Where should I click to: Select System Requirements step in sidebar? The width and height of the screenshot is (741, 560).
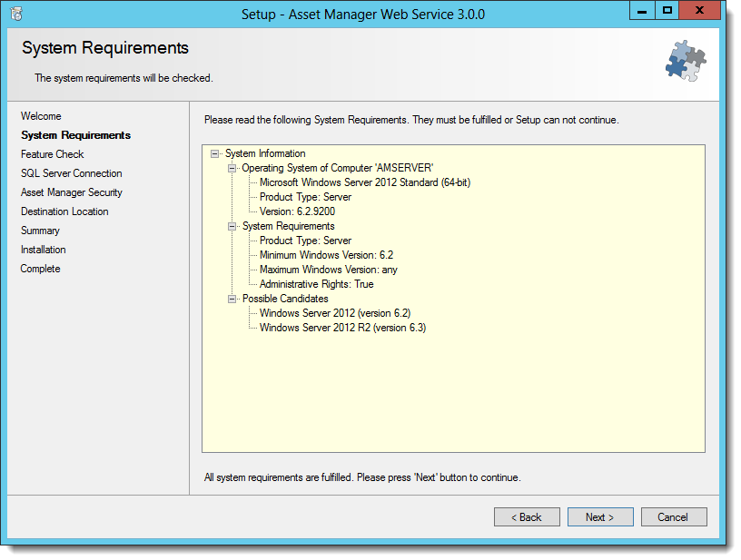click(75, 135)
